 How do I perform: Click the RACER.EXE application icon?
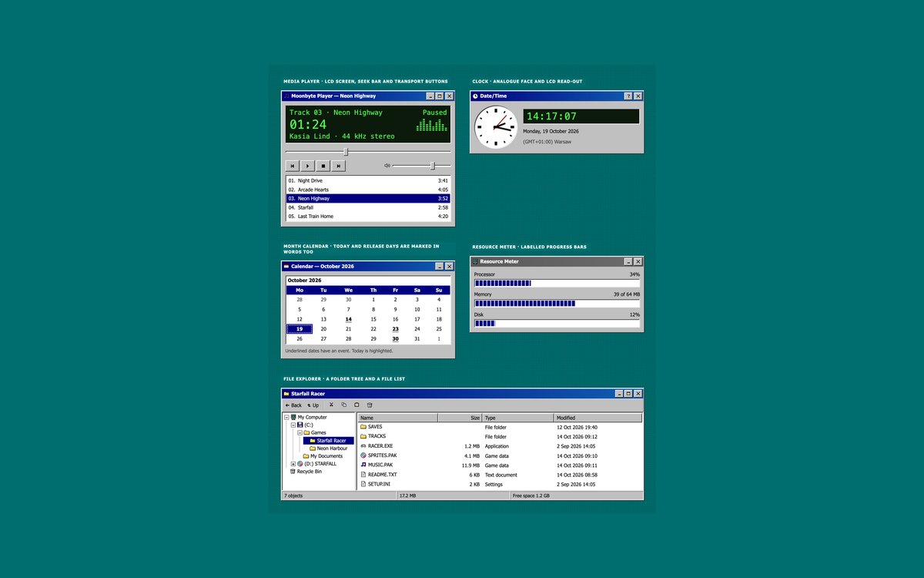click(363, 445)
